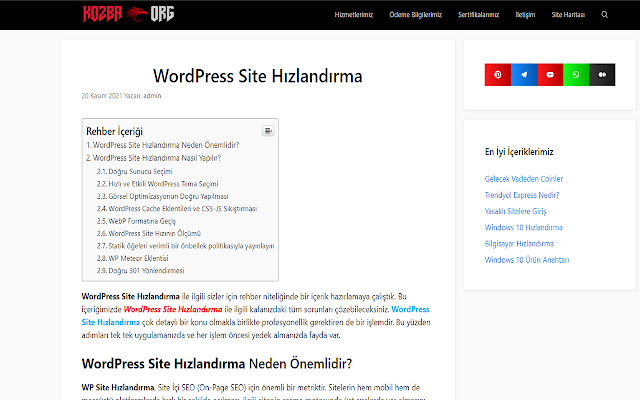Image resolution: width=640 pixels, height=400 pixels.
Task: Click the red italic WordPress Site Hızlandırma text
Action: pyautogui.click(x=173, y=309)
